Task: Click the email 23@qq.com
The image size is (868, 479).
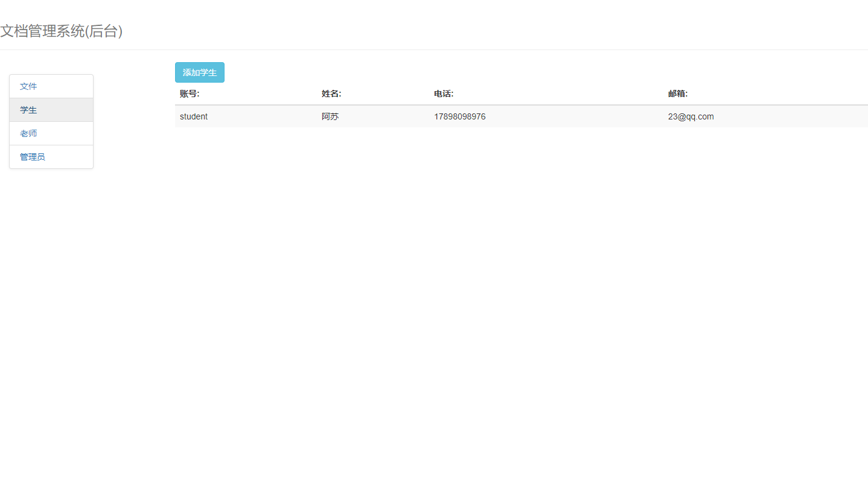Action: 691,116
